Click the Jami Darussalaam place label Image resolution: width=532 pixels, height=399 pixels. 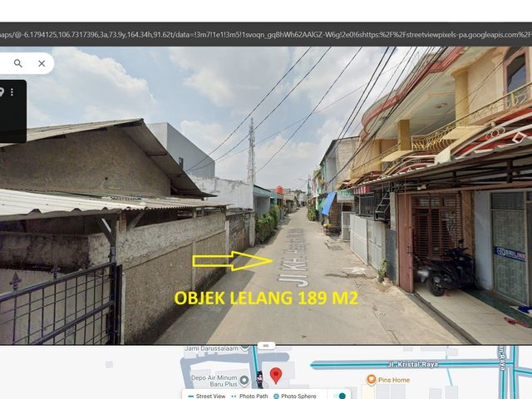211,348
